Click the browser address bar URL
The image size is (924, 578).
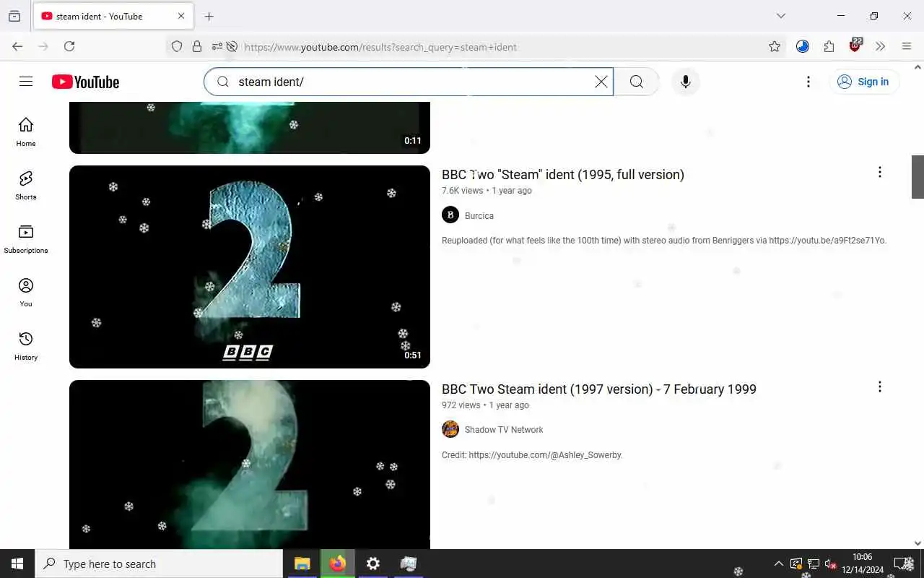pyautogui.click(x=380, y=47)
